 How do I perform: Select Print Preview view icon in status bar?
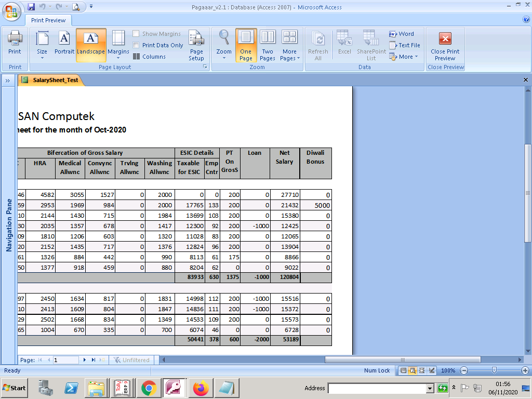(x=413, y=370)
